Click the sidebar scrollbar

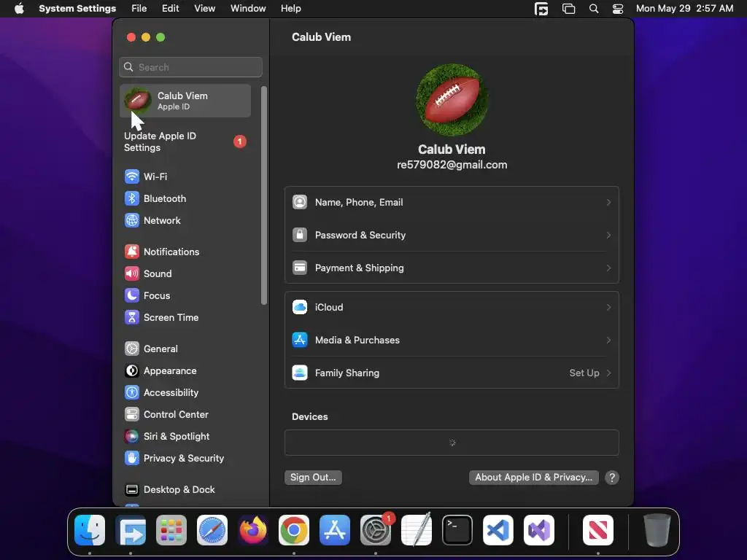pos(264,195)
